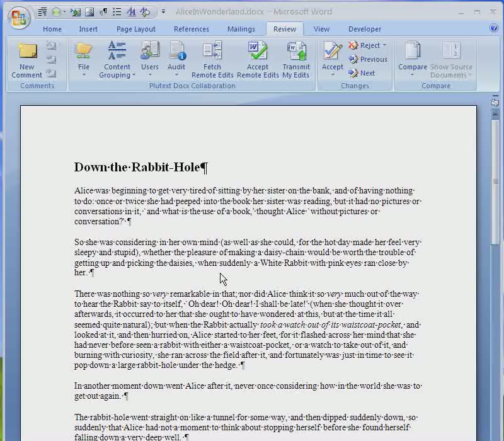Click the ruler toggle icon above scrollbar

coord(495,102)
